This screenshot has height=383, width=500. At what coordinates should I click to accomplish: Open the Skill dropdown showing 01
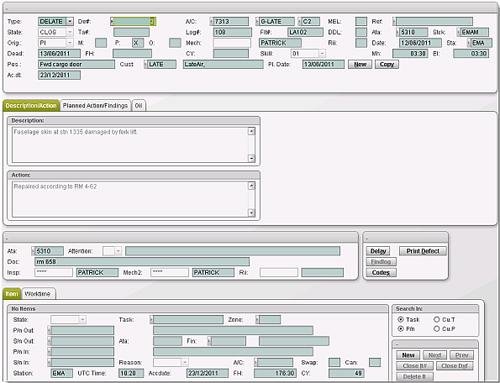[x=322, y=53]
